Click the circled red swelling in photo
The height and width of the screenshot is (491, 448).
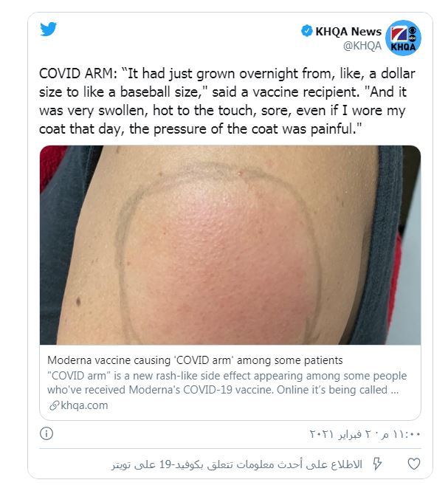219,254
